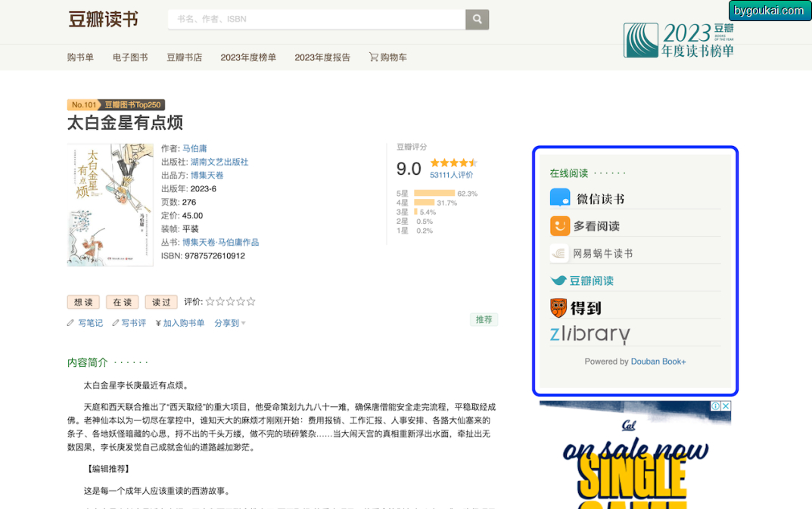Viewport: 812px width, 509px height.
Task: Focus the 书名、作者、ISBN search field
Action: pos(316,19)
